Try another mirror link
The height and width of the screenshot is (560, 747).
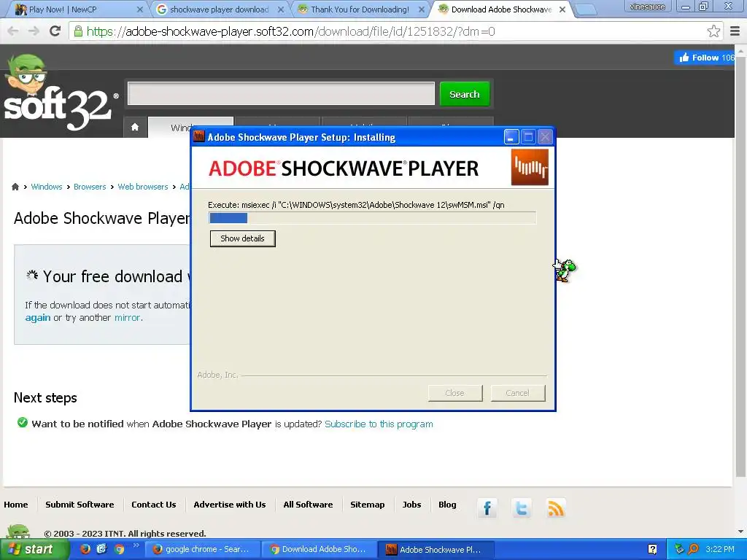127,318
